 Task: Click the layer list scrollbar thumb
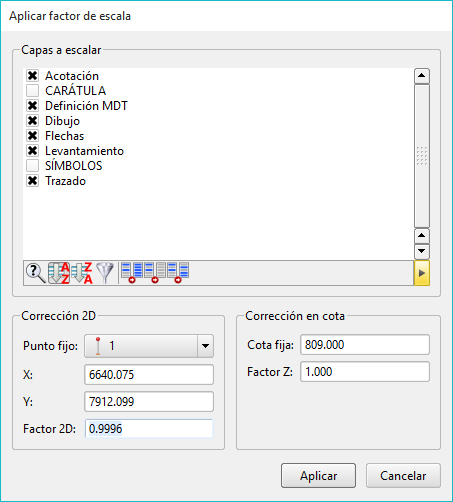(422, 156)
